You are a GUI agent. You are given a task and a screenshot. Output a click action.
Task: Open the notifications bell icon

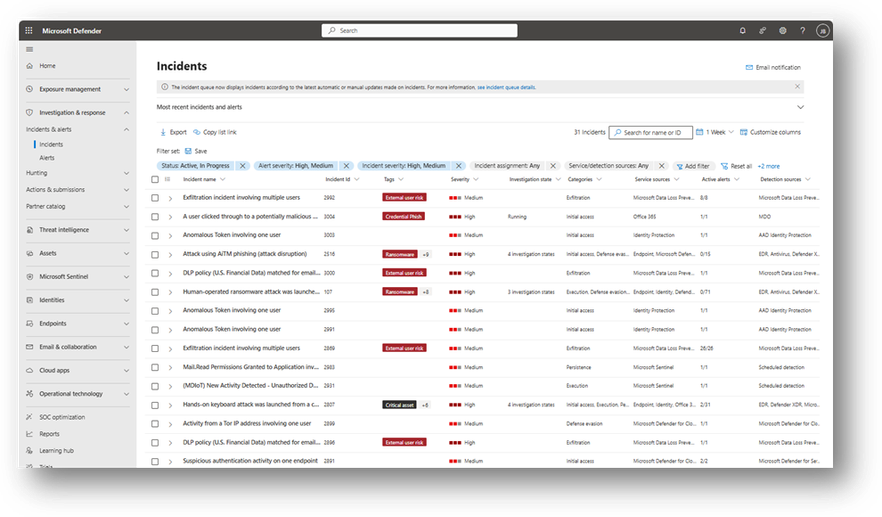(x=742, y=31)
